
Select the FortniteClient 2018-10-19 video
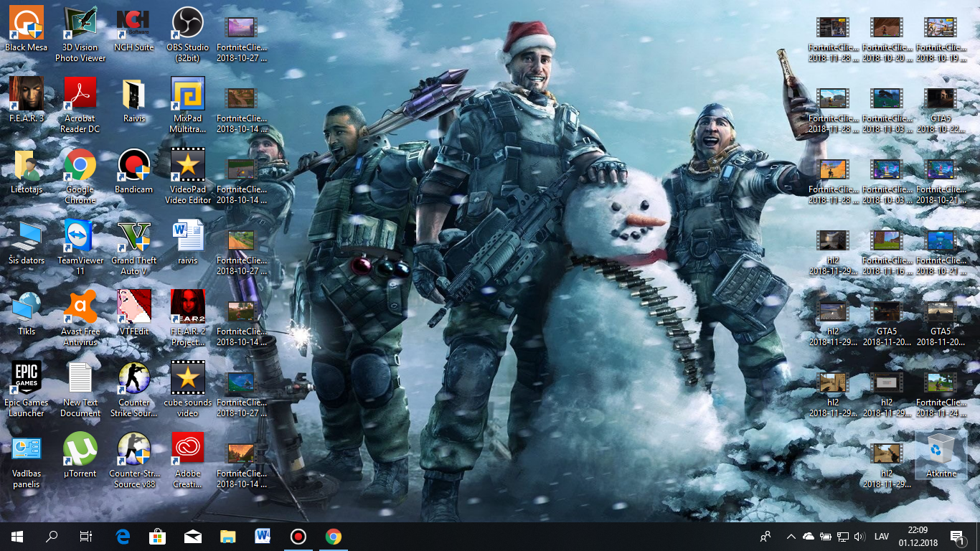[x=941, y=40]
